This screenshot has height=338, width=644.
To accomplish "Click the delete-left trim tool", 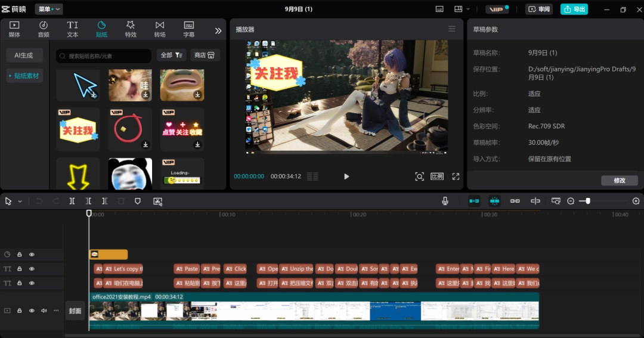I will coord(88,201).
